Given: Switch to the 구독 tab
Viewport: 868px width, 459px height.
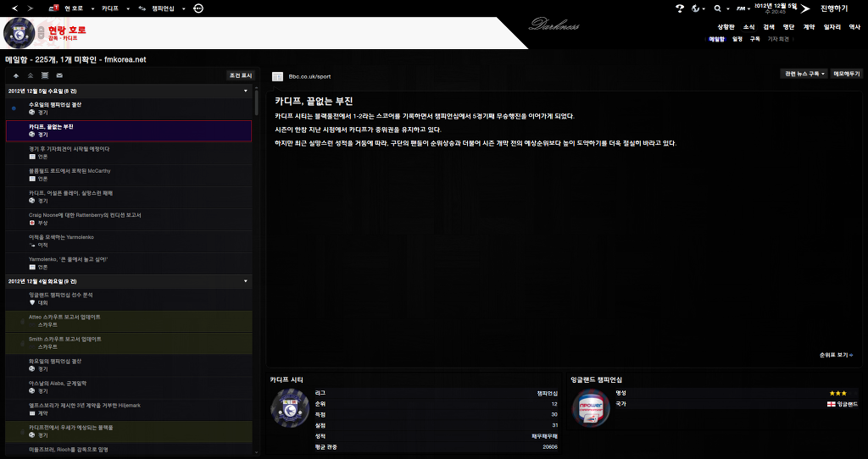Looking at the screenshot, I should pos(754,39).
